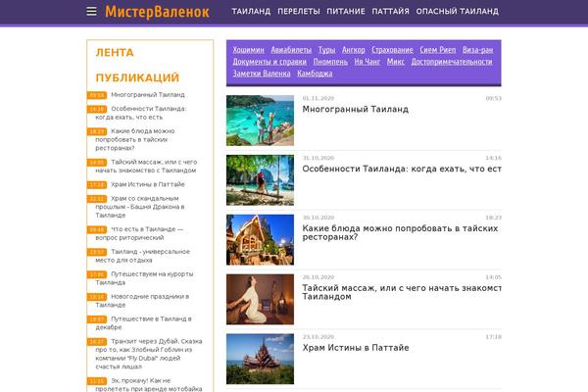Viewport: 588px width, 392px height.
Task: Follow the Микс tag link
Action: 396,62
